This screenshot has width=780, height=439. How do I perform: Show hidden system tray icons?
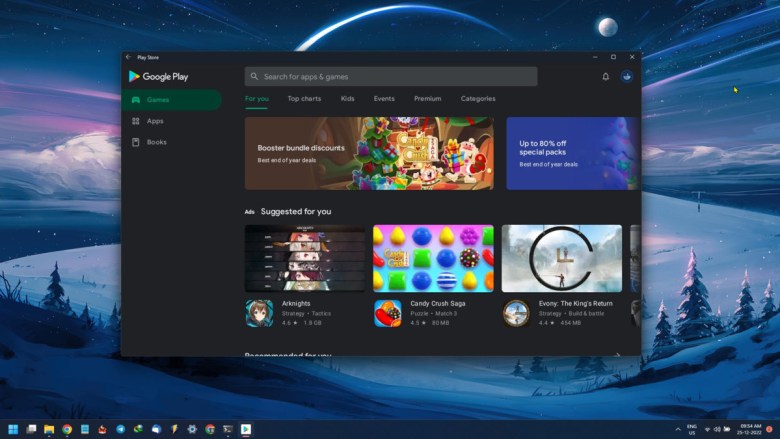678,429
